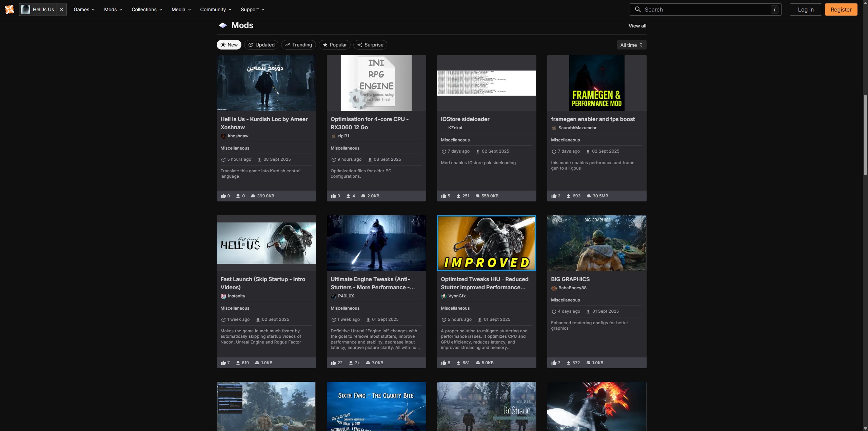This screenshot has width=868, height=431.
Task: Click the View all mods link
Action: click(x=637, y=26)
